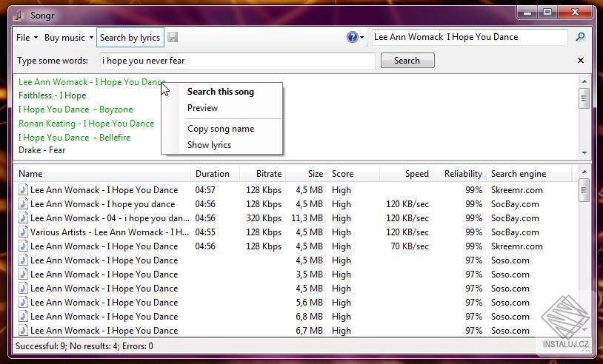Choose Copy song name from context menu
603x364 pixels.
coord(221,129)
